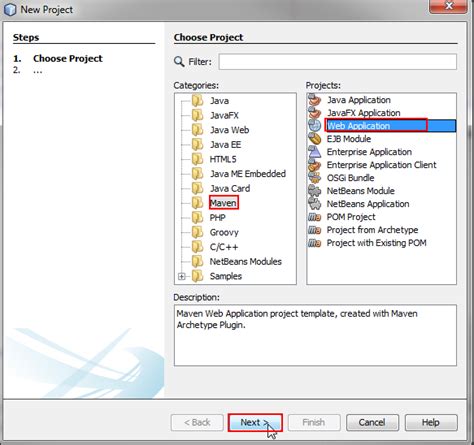Click the Web Application globe icon
This screenshot has height=445, width=474.
[x=314, y=126]
